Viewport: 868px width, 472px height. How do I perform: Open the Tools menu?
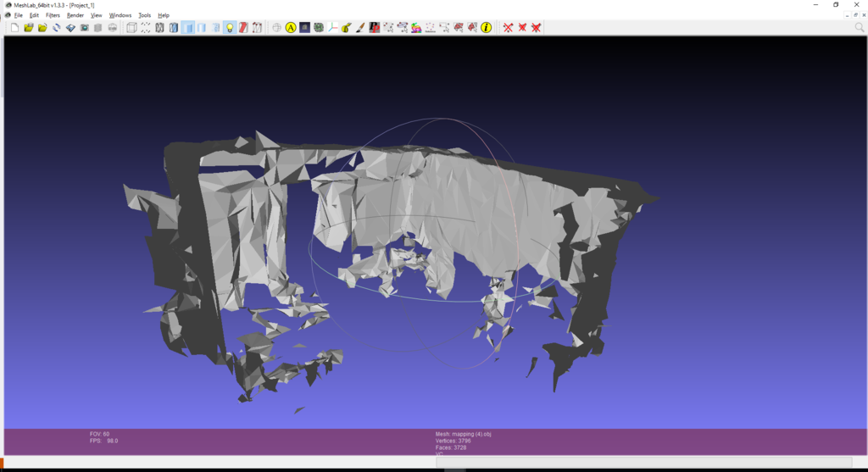144,15
